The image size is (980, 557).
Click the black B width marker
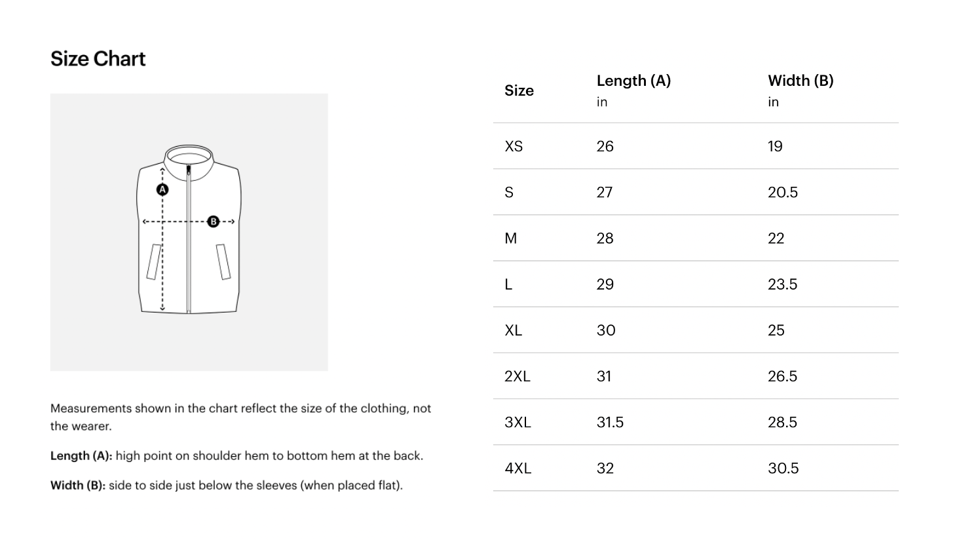pyautogui.click(x=213, y=221)
